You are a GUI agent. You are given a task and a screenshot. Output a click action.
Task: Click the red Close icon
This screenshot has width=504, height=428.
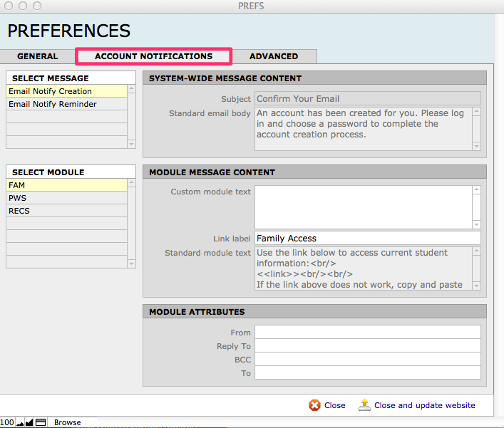click(314, 405)
